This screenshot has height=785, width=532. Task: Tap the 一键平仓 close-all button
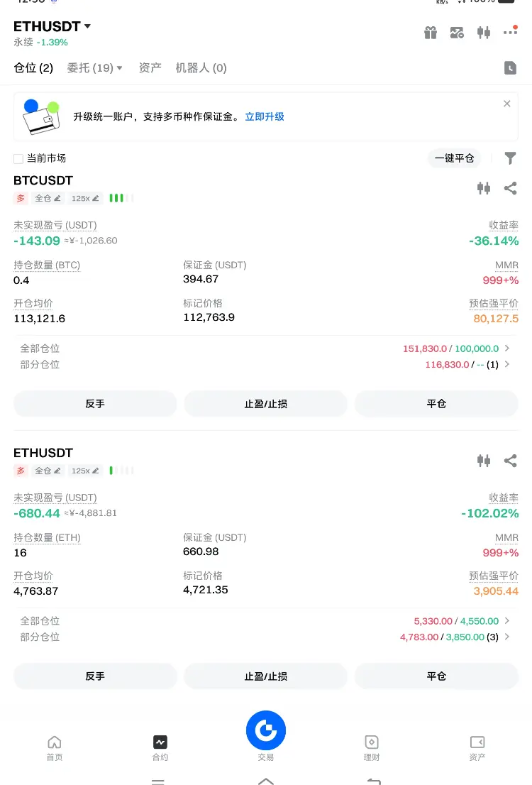[x=454, y=158]
